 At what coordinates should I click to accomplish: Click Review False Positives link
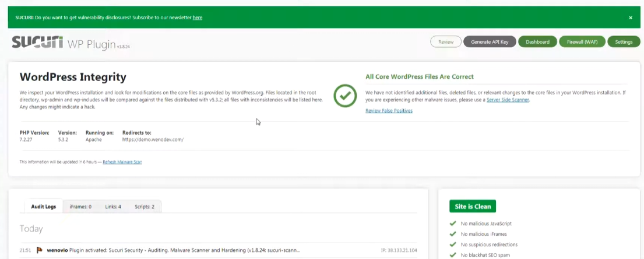click(x=389, y=110)
